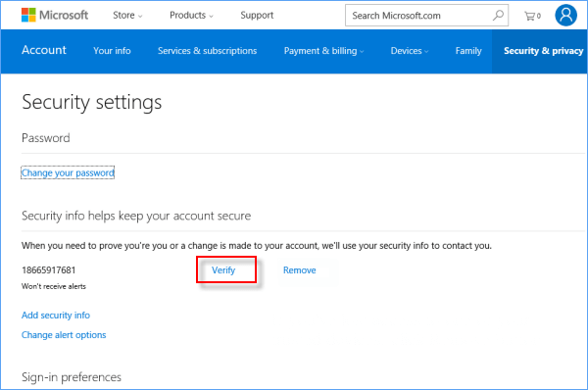Screen dimensions: 588x390
Task: Click the Add security info link
Action: coord(56,315)
